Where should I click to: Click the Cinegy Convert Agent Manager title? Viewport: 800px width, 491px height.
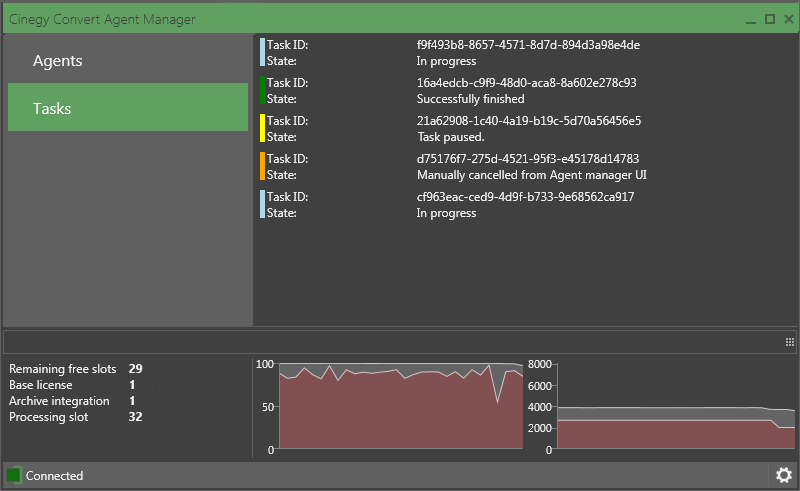pyautogui.click(x=102, y=19)
